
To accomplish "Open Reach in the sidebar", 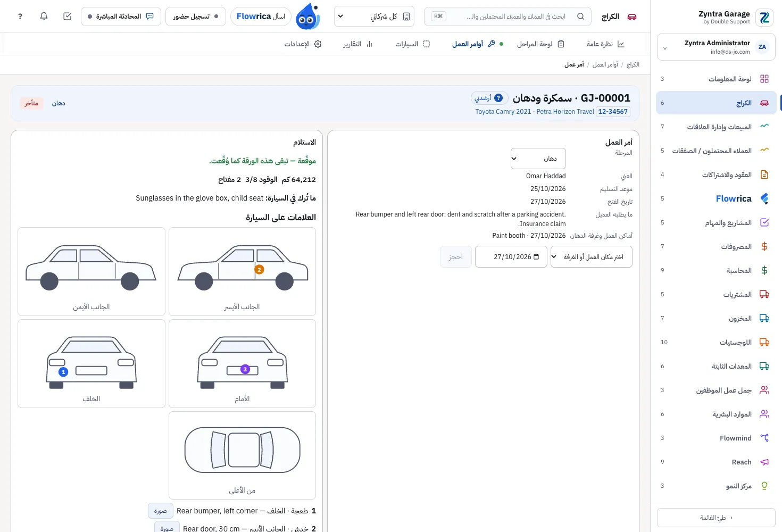I will click(716, 462).
